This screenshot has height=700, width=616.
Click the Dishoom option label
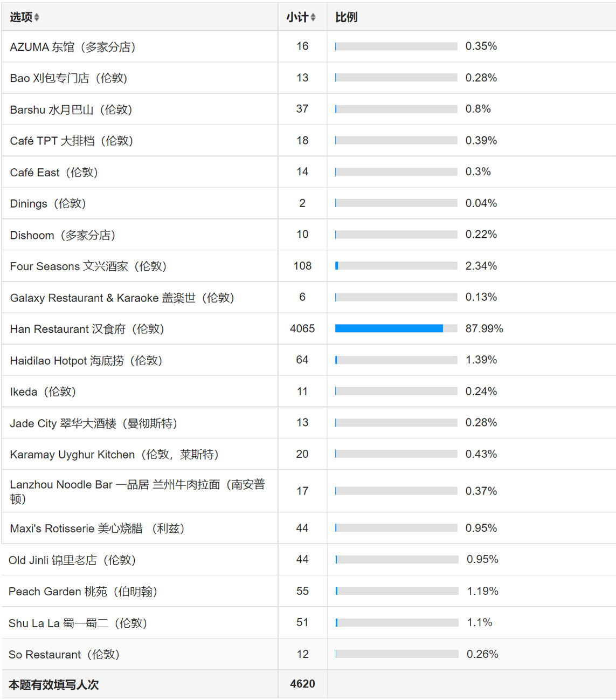coord(63,235)
